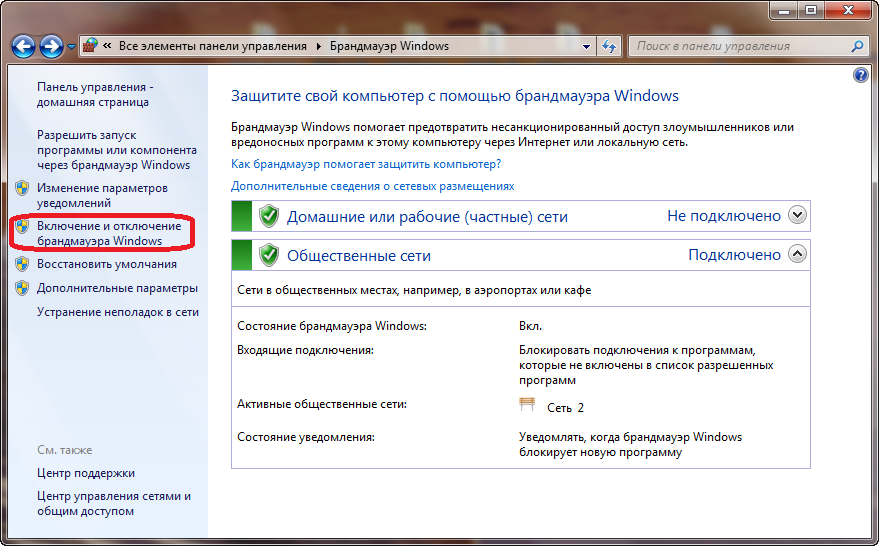Click 'Не подключено' status text
This screenshot has height=546, width=879.
pyautogui.click(x=724, y=216)
